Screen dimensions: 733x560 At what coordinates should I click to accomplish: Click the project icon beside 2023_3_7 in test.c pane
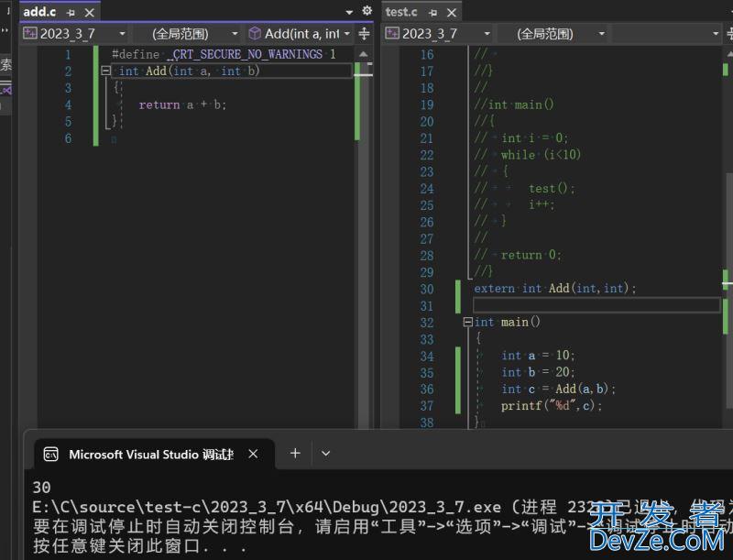(392, 33)
